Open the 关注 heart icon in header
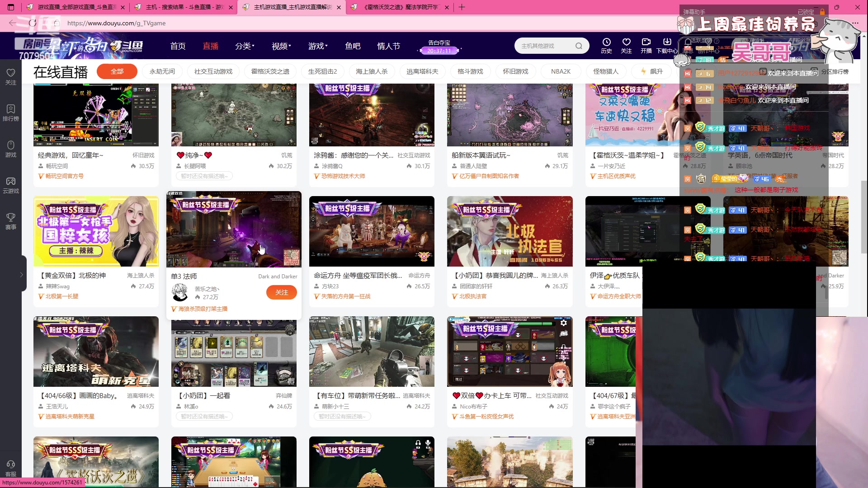 (626, 46)
